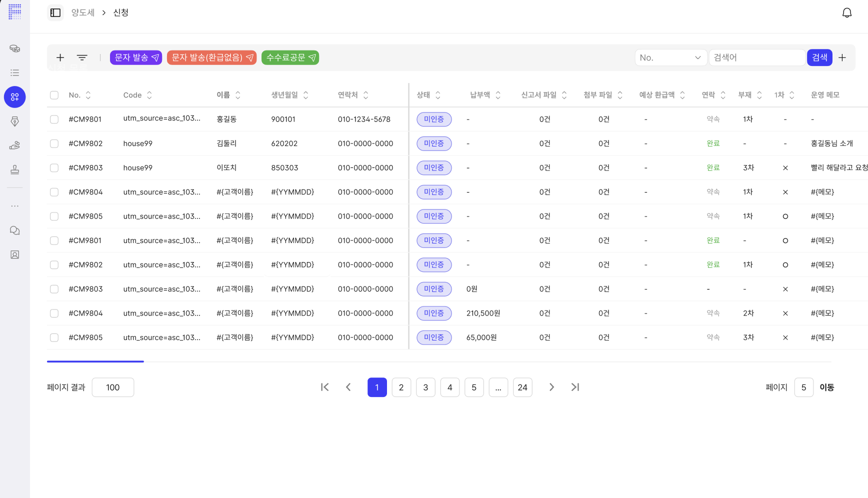Open the user profile sidebar icon
The width and height of the screenshot is (868, 498).
pos(15,255)
